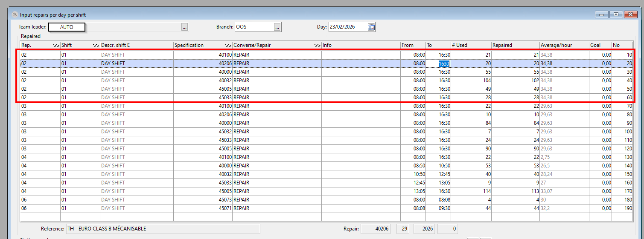Select Specification 45033 in row No 60
644x239 pixels.
pos(203,98)
